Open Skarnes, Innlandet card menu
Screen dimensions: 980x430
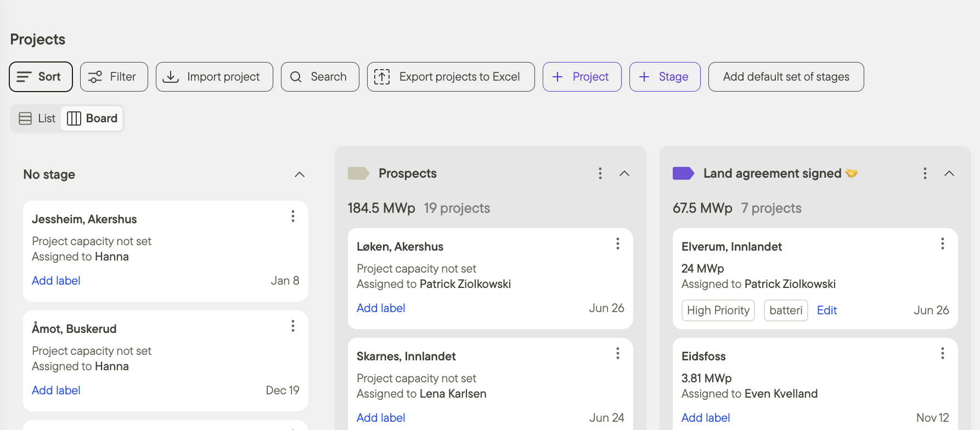point(618,353)
